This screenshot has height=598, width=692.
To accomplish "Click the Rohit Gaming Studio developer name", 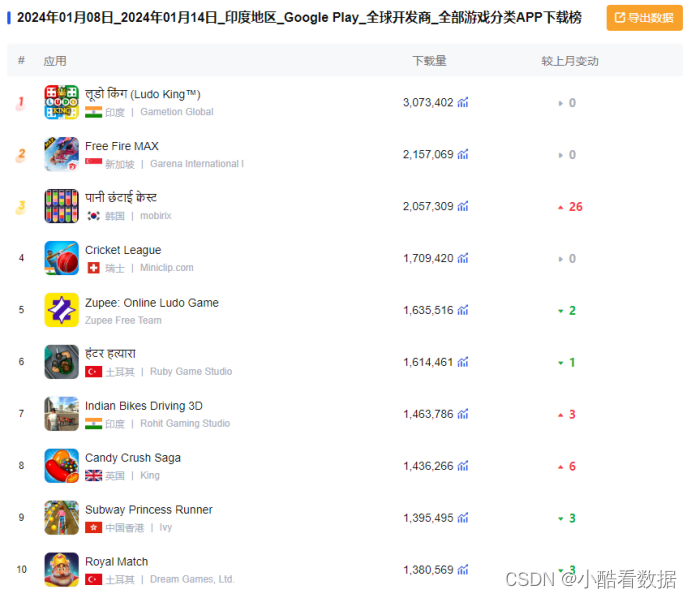I will click(185, 424).
